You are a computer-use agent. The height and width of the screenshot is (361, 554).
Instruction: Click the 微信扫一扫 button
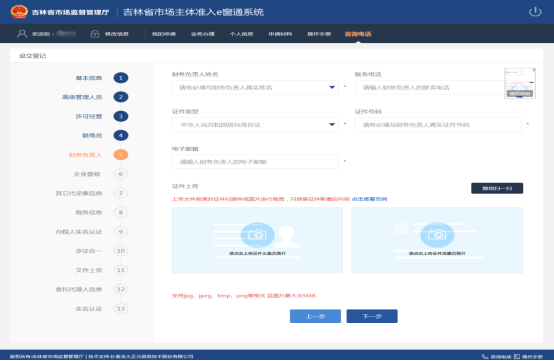coord(497,188)
